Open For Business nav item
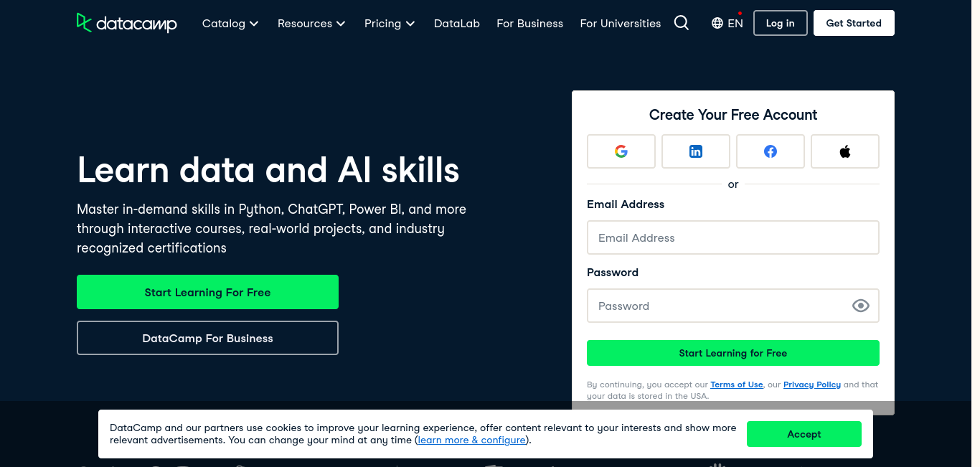980x467 pixels. pyautogui.click(x=530, y=23)
